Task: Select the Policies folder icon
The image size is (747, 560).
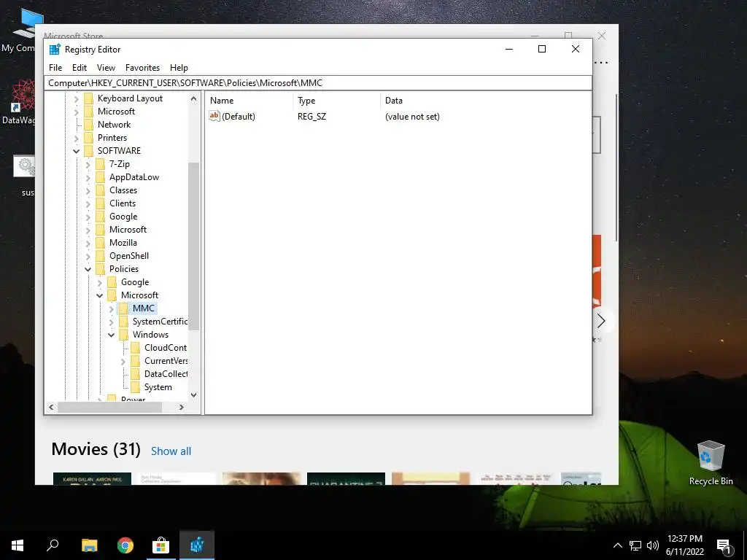Action: (100, 269)
